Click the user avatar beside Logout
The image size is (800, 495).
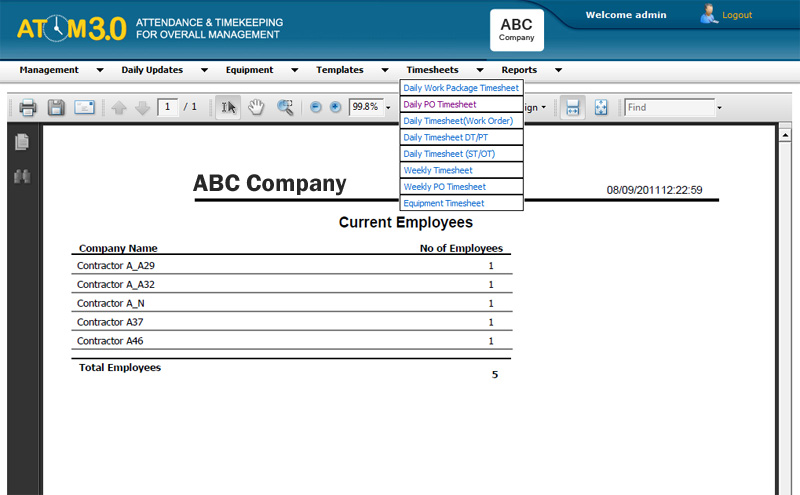click(x=709, y=14)
